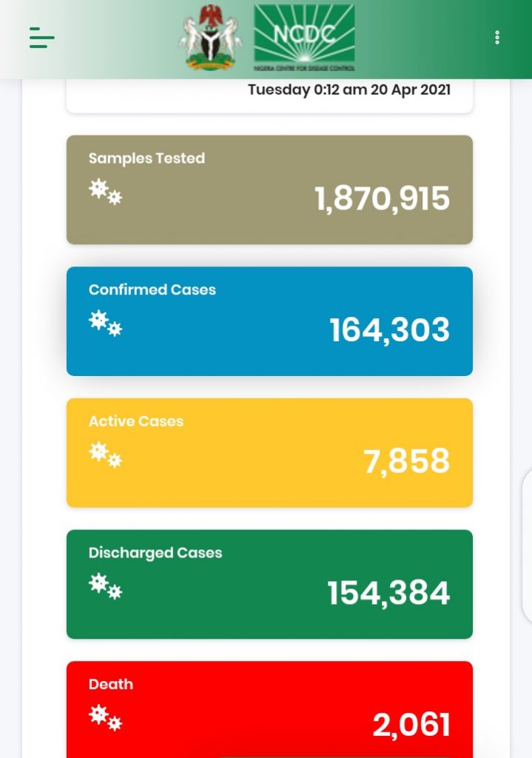The image size is (532, 758).
Task: Click the NCDC logo
Action: 304,38
